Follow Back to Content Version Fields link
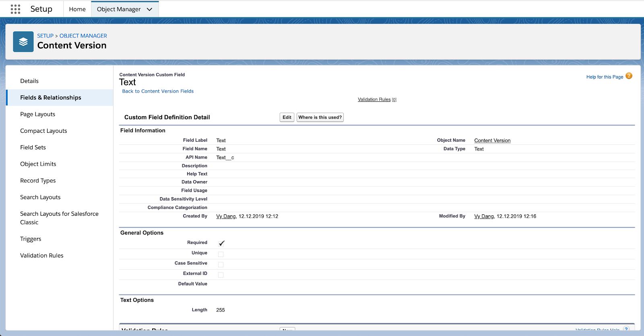This screenshot has width=644, height=336. [158, 91]
